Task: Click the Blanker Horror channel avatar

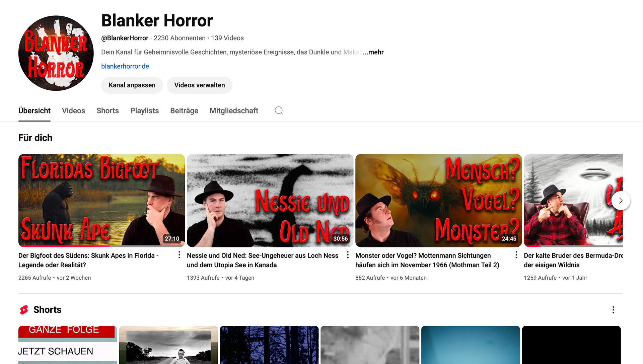Action: coord(56,53)
